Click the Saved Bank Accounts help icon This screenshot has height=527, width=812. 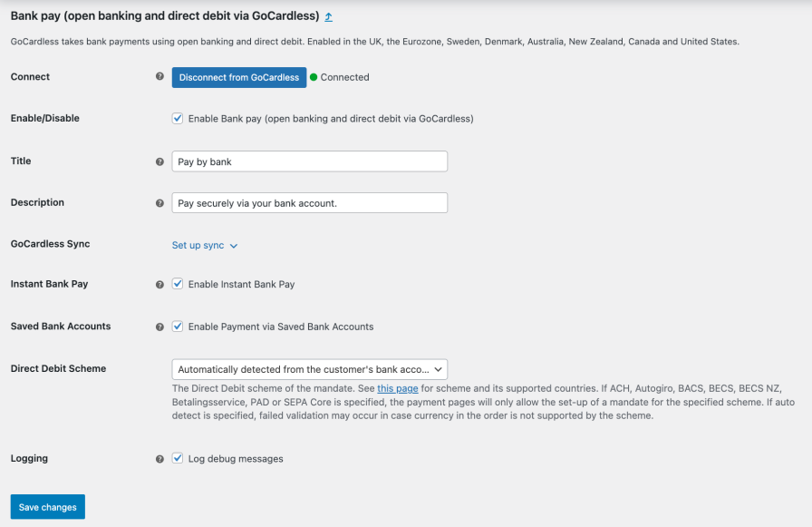pyautogui.click(x=159, y=327)
